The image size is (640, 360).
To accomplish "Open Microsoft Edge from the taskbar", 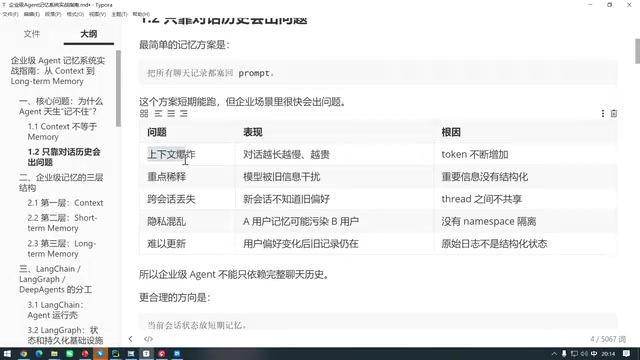I will (39, 353).
